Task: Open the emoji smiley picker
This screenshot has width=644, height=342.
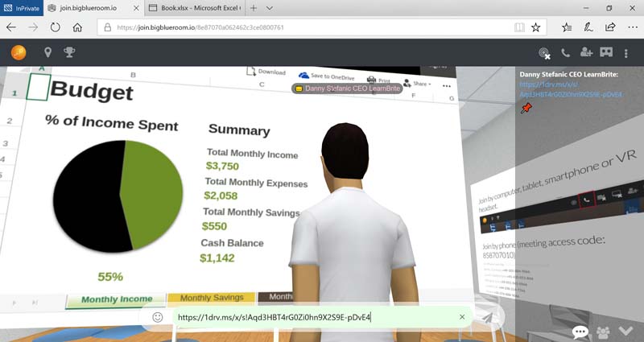Action: [157, 317]
